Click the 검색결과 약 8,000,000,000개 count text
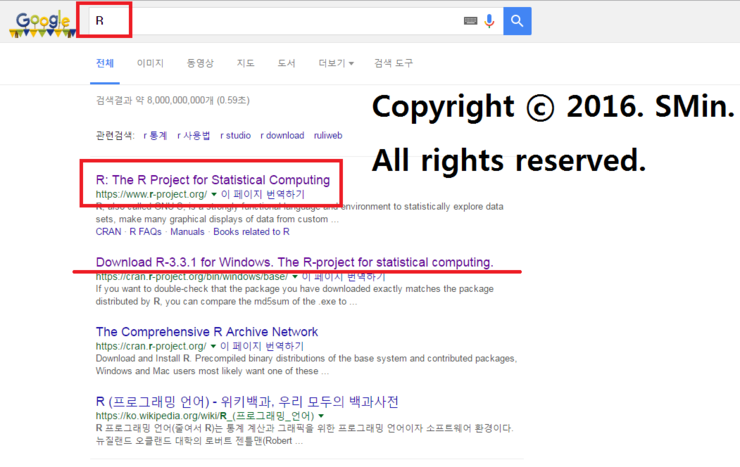Image resolution: width=740 pixels, height=467 pixels. click(x=173, y=100)
